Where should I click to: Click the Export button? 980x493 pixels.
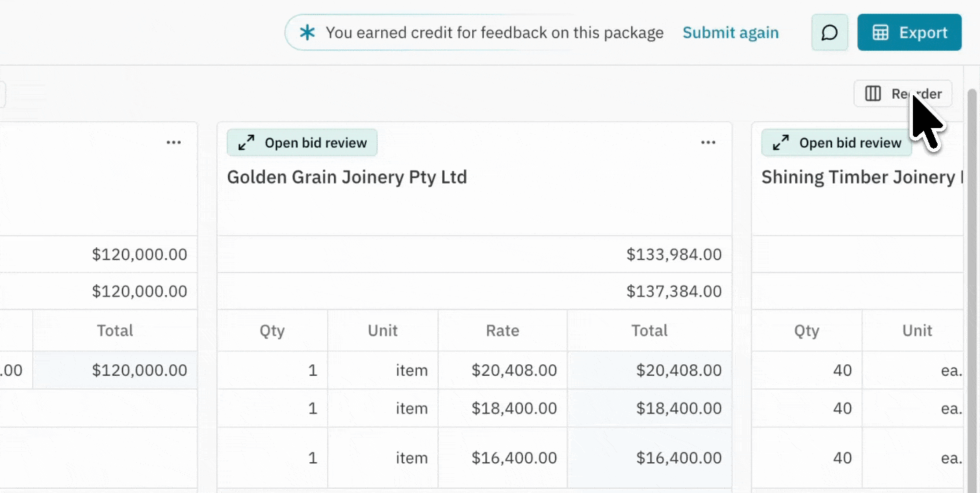pos(910,32)
